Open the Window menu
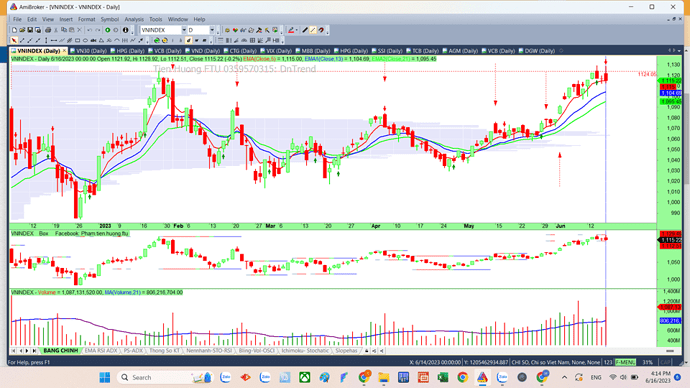The height and width of the screenshot is (388, 690). point(177,19)
